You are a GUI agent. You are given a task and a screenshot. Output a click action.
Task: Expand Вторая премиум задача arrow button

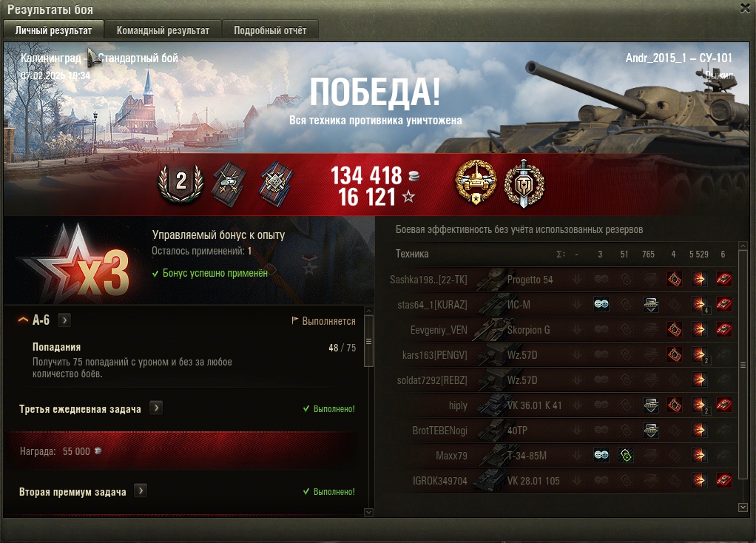141,491
